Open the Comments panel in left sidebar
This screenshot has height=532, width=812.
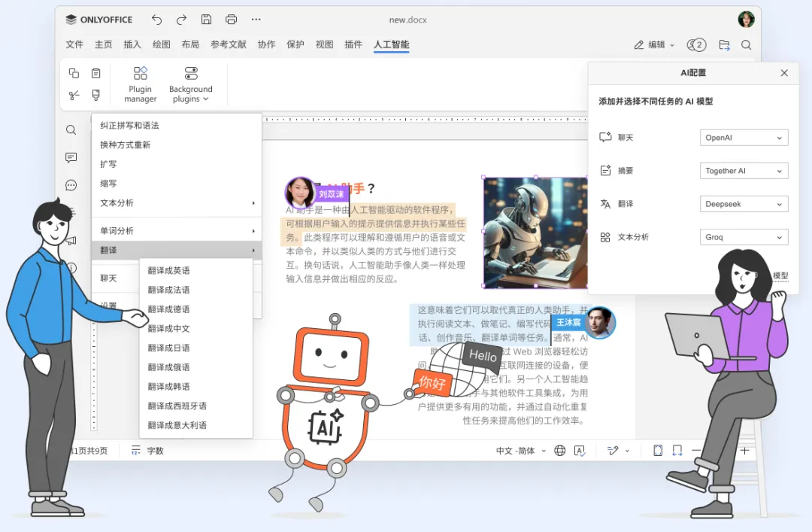click(x=71, y=157)
